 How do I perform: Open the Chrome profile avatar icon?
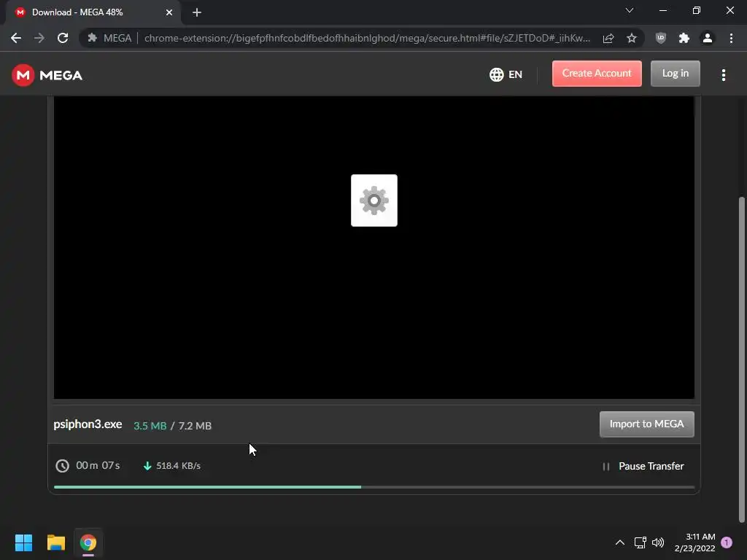[x=708, y=38]
